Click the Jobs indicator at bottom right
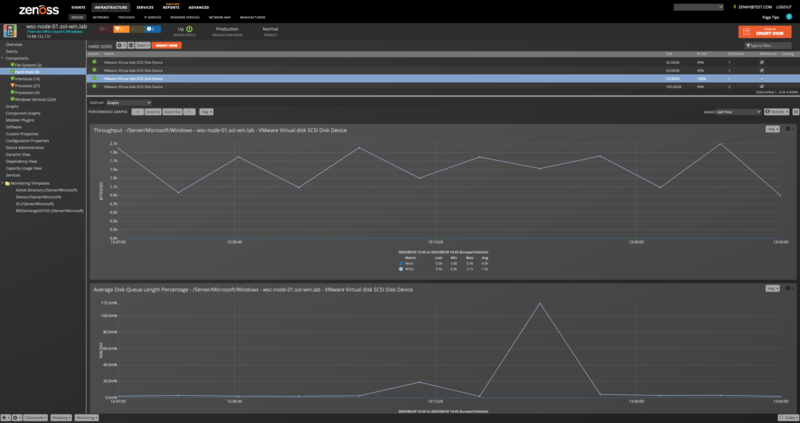 click(788, 417)
